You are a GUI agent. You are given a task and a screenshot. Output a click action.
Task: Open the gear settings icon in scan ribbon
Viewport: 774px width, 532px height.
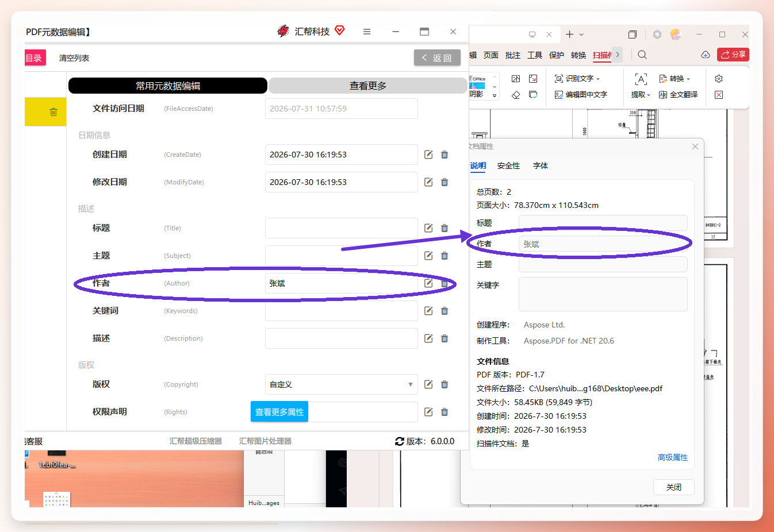pos(719,79)
